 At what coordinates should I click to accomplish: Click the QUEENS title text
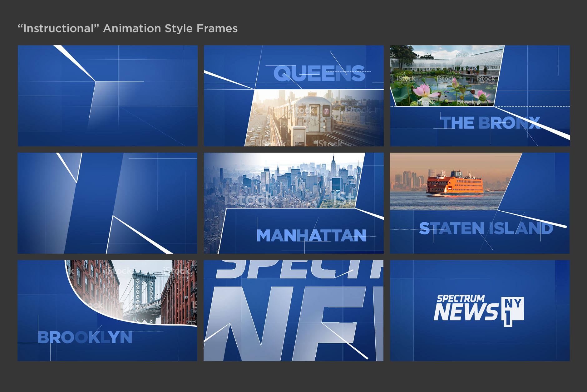coord(319,74)
